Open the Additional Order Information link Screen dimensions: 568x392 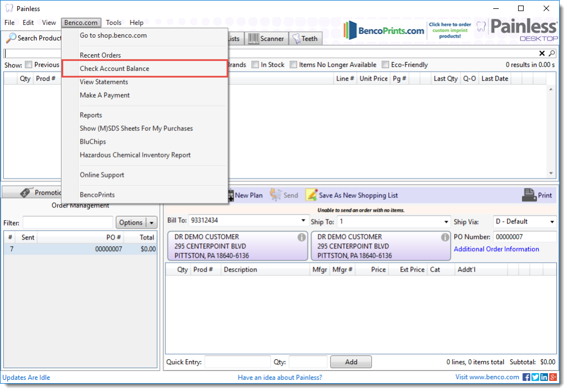coord(496,249)
